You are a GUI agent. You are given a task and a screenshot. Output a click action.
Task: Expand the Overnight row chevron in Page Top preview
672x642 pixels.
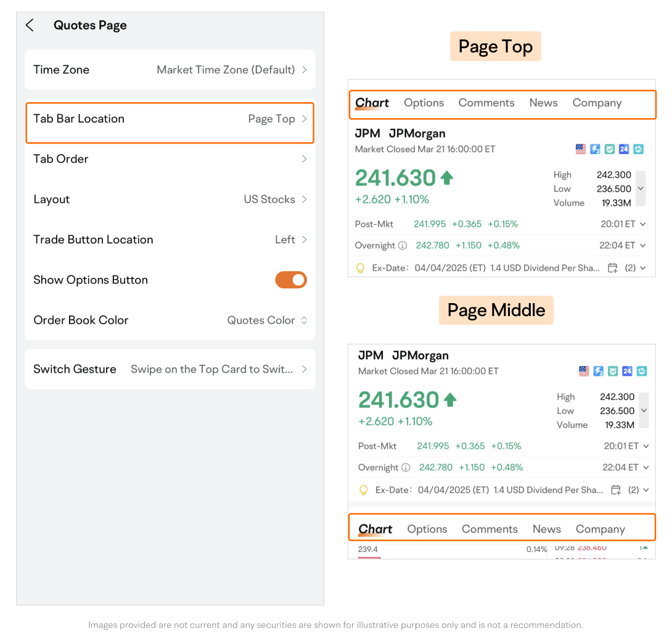[x=643, y=245]
